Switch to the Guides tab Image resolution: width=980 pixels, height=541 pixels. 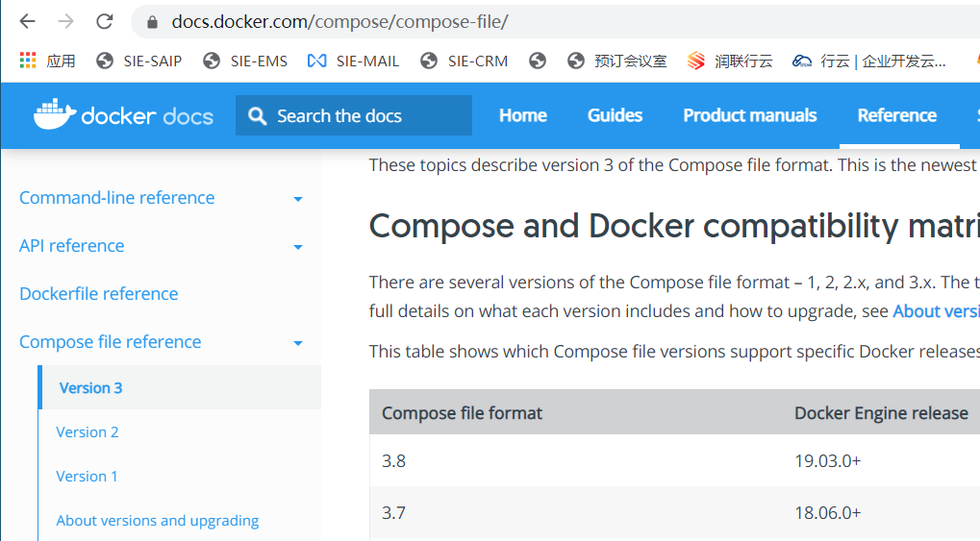615,115
